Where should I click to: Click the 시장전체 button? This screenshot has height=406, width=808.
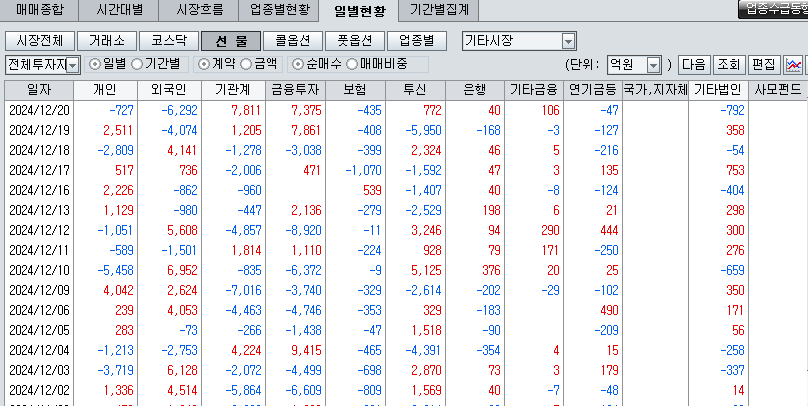(40, 41)
